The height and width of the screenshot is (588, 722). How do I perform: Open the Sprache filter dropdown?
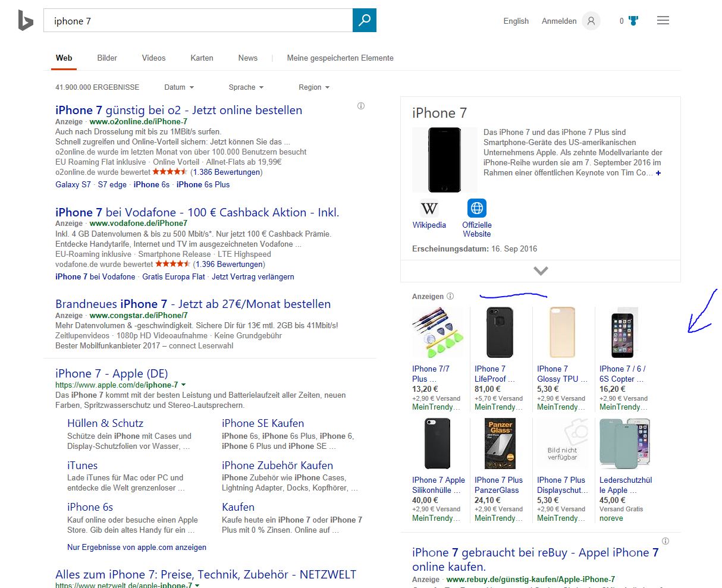tap(246, 87)
